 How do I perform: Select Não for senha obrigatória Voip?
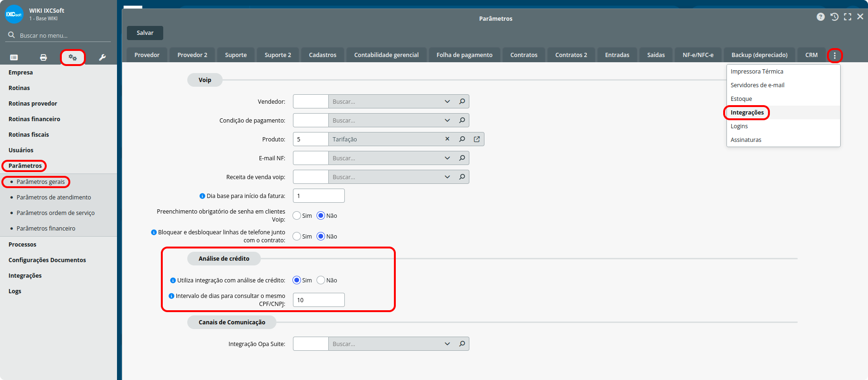(321, 215)
